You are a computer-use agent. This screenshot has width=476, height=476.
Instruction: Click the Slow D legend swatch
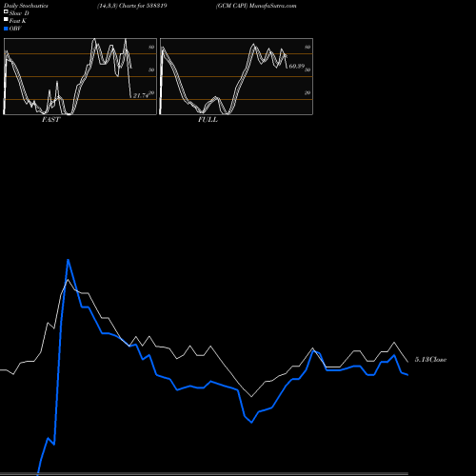[x=6, y=11]
